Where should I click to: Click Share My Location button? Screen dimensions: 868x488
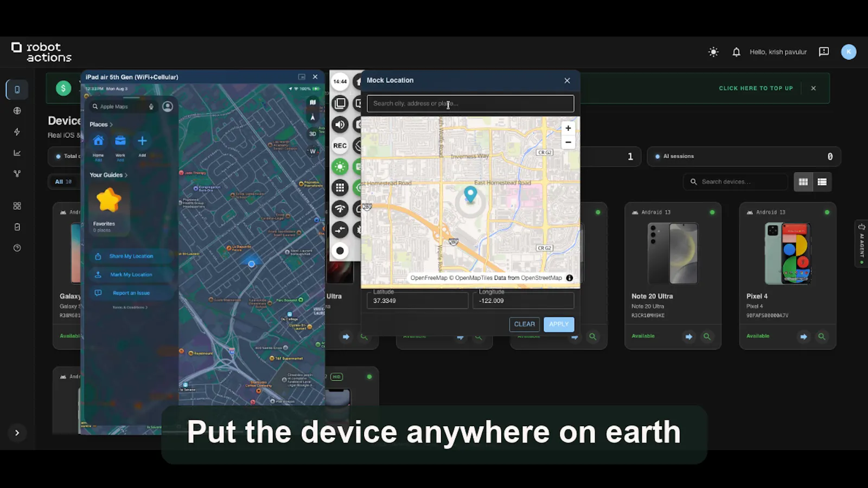tap(131, 256)
